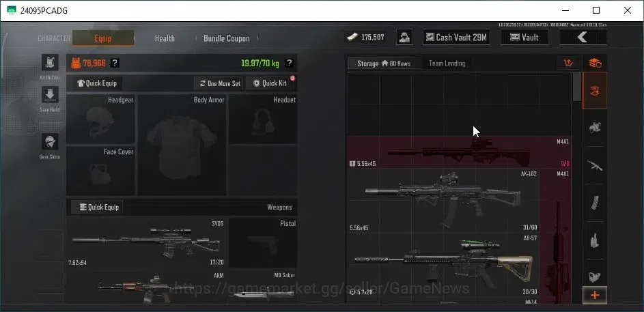Click the 7.62x54 caliber label

[78, 262]
